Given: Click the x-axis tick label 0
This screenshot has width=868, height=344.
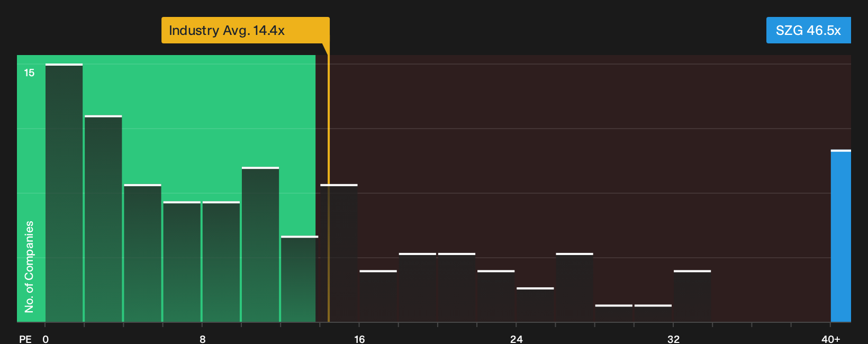Looking at the screenshot, I should 46,339.
